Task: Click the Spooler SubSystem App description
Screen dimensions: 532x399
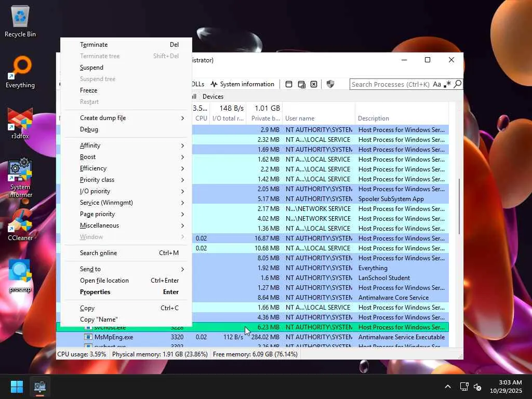Action: (x=391, y=199)
